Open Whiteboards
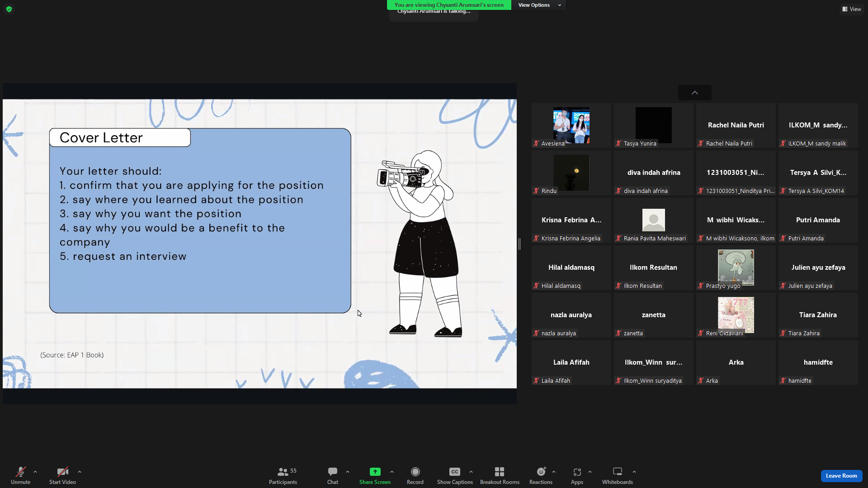This screenshot has height=488, width=868. [618, 475]
